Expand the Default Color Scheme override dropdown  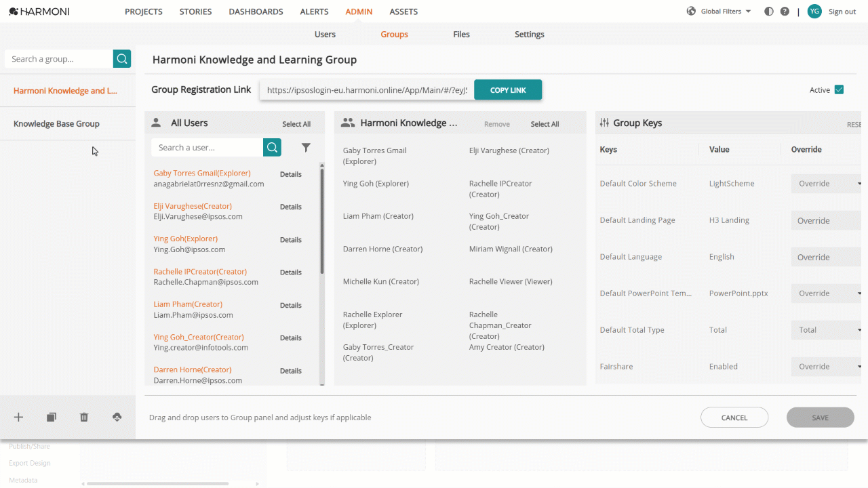pos(827,184)
